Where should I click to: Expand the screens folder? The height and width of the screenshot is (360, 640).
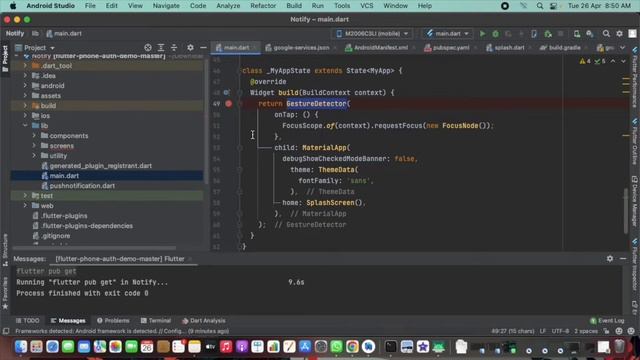34,146
